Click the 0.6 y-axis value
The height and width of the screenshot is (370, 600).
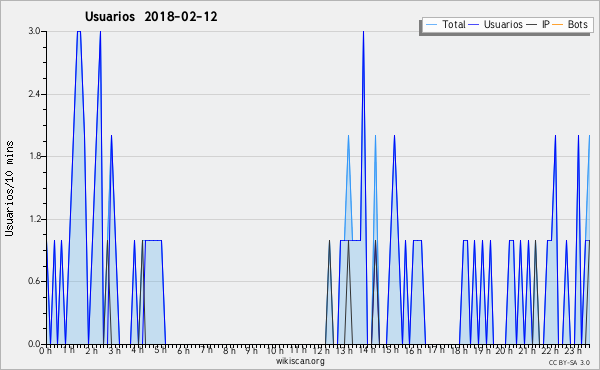pos(34,281)
